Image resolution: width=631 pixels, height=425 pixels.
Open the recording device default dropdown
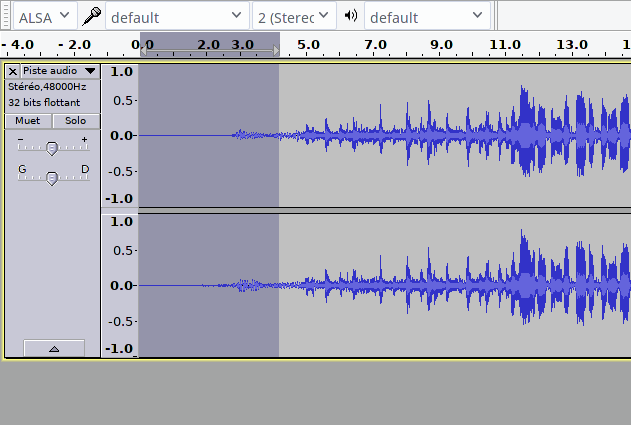coord(177,17)
